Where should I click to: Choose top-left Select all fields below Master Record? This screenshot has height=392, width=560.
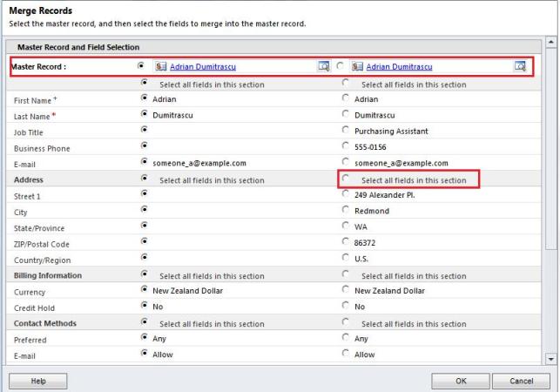click(x=144, y=82)
